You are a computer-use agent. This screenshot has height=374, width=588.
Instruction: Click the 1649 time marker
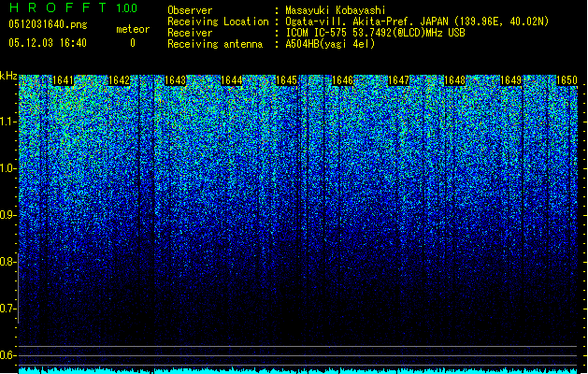[510, 80]
